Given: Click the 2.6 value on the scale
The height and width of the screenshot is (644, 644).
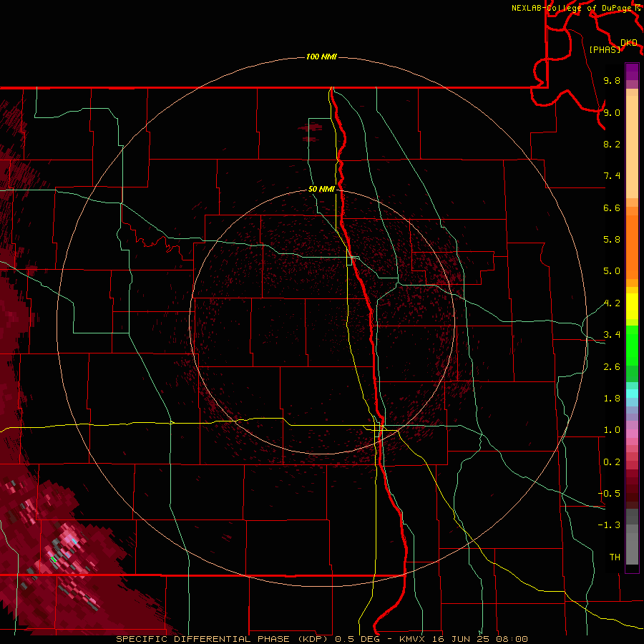Looking at the screenshot, I should pos(612,367).
